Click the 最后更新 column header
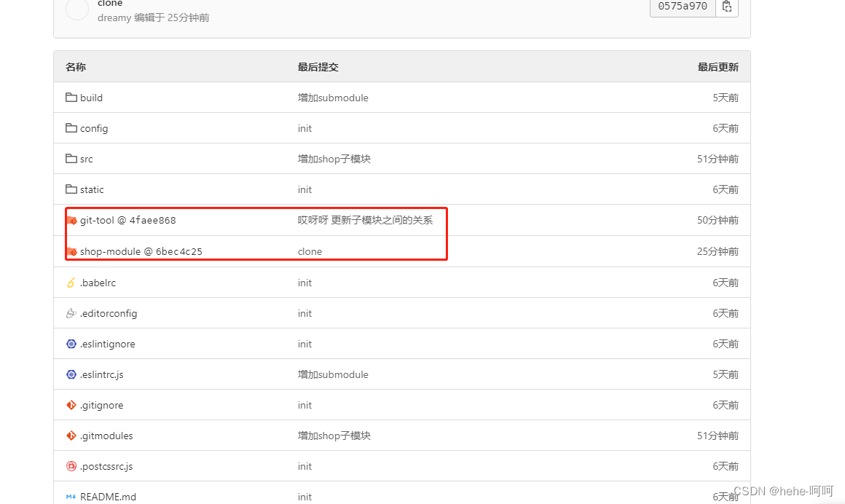Screen dimensions: 845x504 [718, 67]
